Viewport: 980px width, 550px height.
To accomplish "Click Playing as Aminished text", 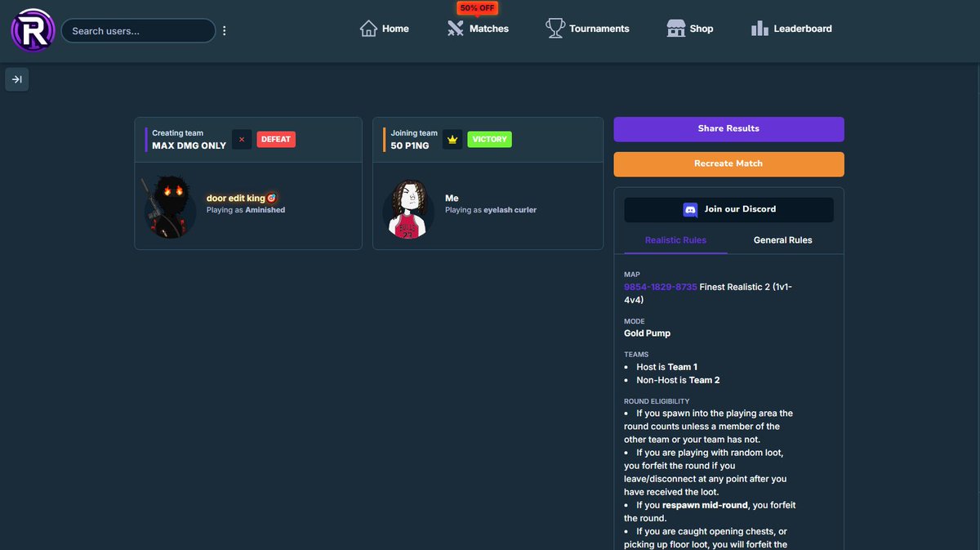I will pos(246,210).
